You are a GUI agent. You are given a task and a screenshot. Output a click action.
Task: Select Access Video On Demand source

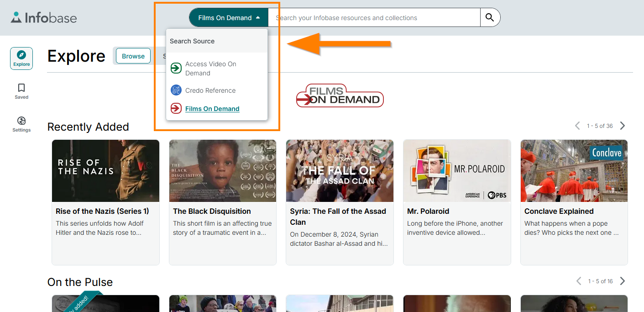pyautogui.click(x=217, y=69)
